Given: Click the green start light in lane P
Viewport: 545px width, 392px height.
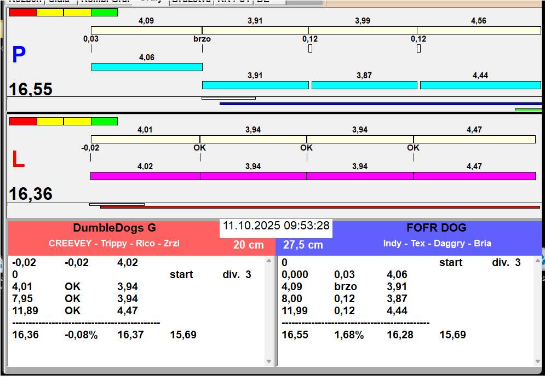Looking at the screenshot, I should 104,12.
